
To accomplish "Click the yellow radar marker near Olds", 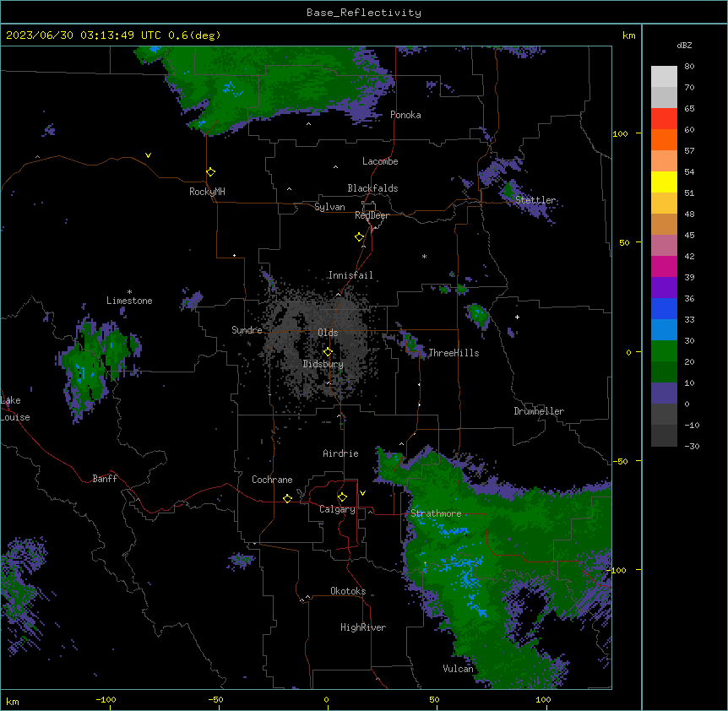I will tap(328, 351).
